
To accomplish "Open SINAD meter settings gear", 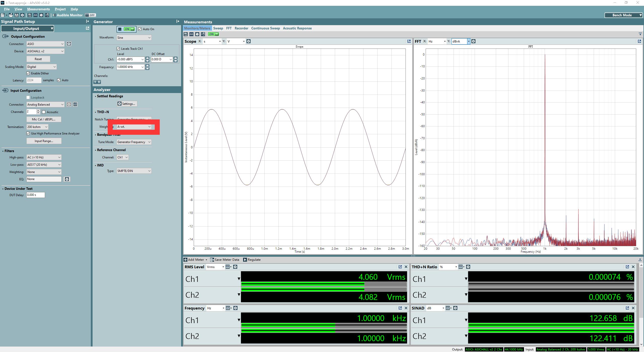I will (455, 308).
